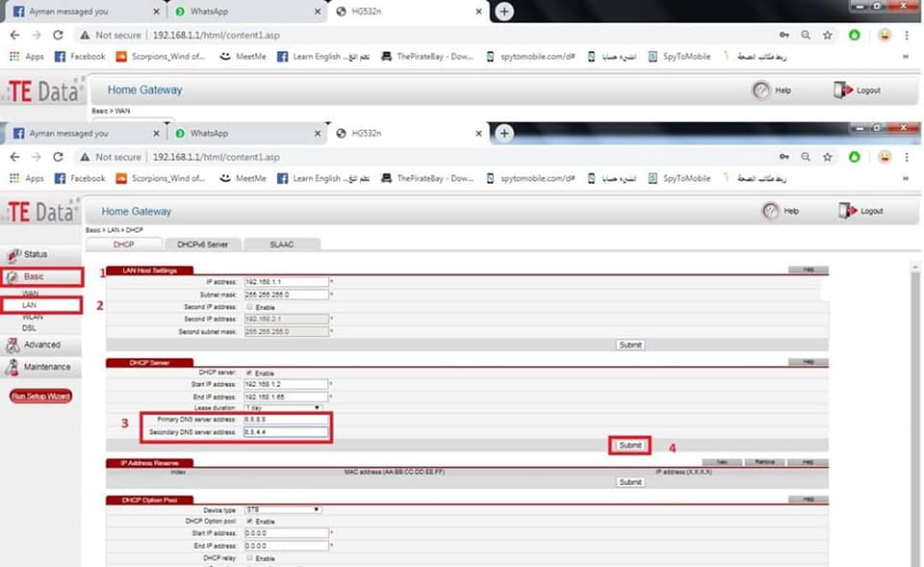Open the Facebook bookmark in the lower window
The image size is (924, 567).
pyautogui.click(x=80, y=178)
